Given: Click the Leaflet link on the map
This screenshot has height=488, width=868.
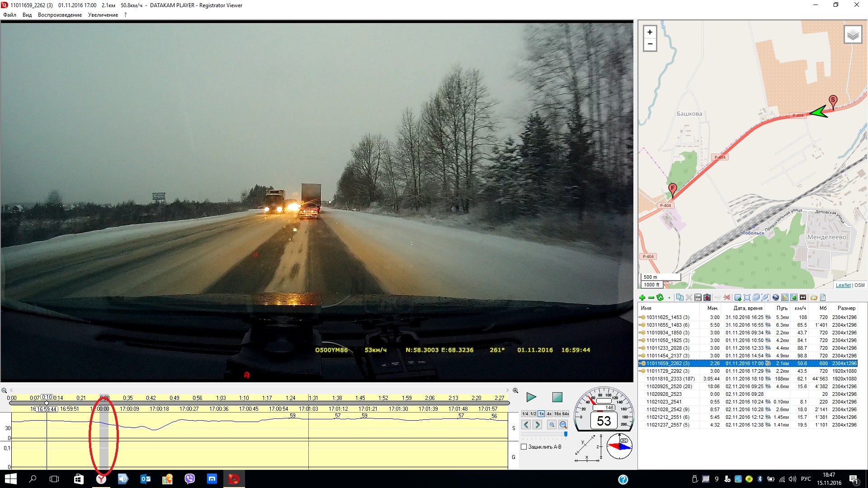Looking at the screenshot, I should click(x=843, y=285).
